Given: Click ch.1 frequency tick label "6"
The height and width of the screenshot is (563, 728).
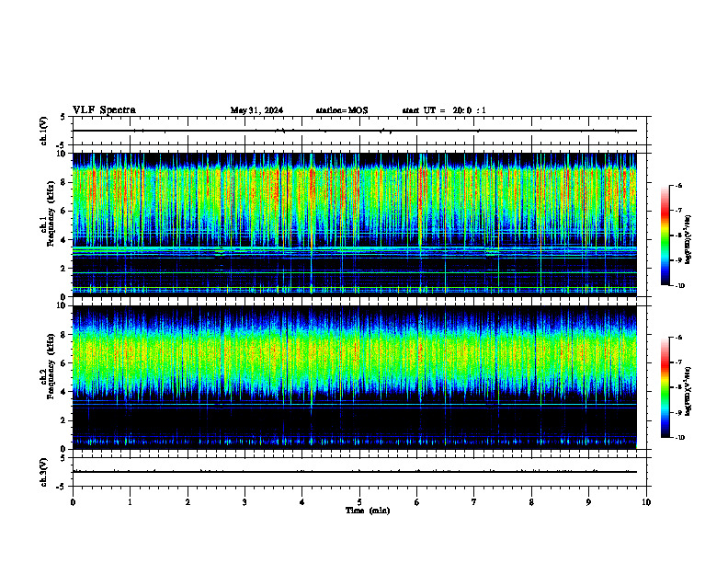Looking at the screenshot, I should 63,211.
